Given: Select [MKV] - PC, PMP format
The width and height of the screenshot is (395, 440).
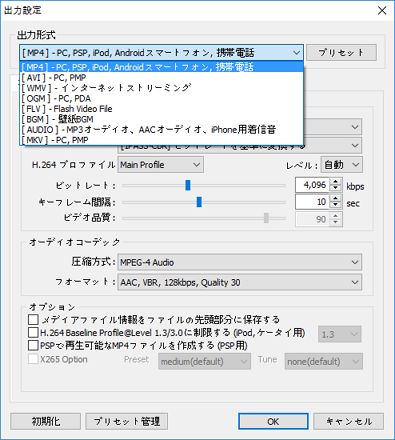Looking at the screenshot, I should 162,140.
